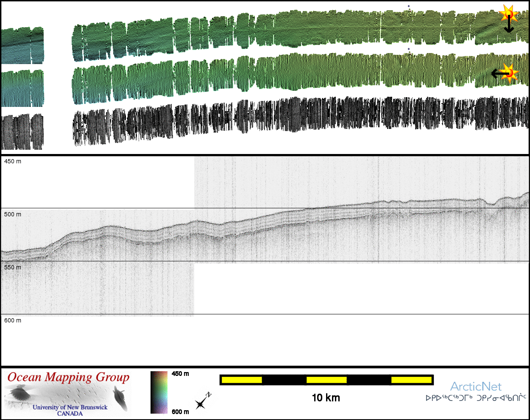This screenshot has width=530, height=420.
Task: Click the small blue dot above top swath
Action: pyautogui.click(x=409, y=6)
